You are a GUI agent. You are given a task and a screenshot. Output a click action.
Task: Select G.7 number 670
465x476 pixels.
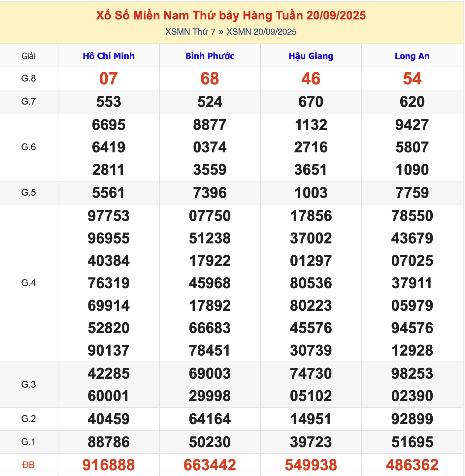(311, 102)
